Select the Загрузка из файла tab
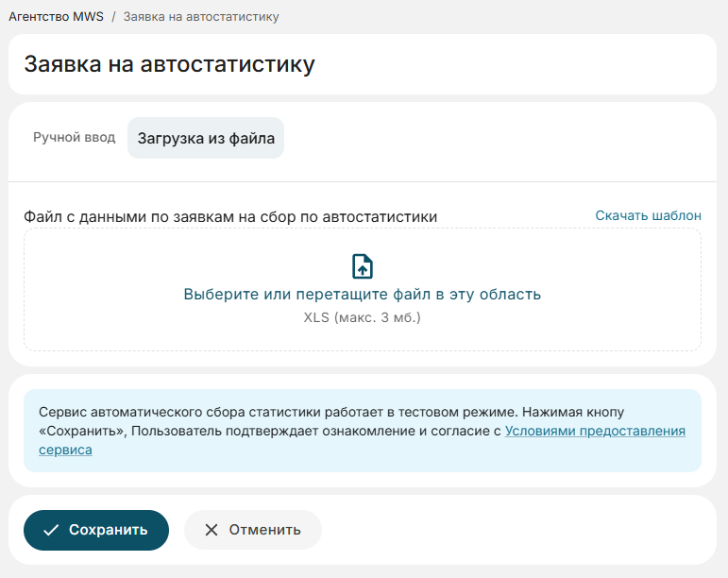The image size is (728, 578). pos(206,138)
